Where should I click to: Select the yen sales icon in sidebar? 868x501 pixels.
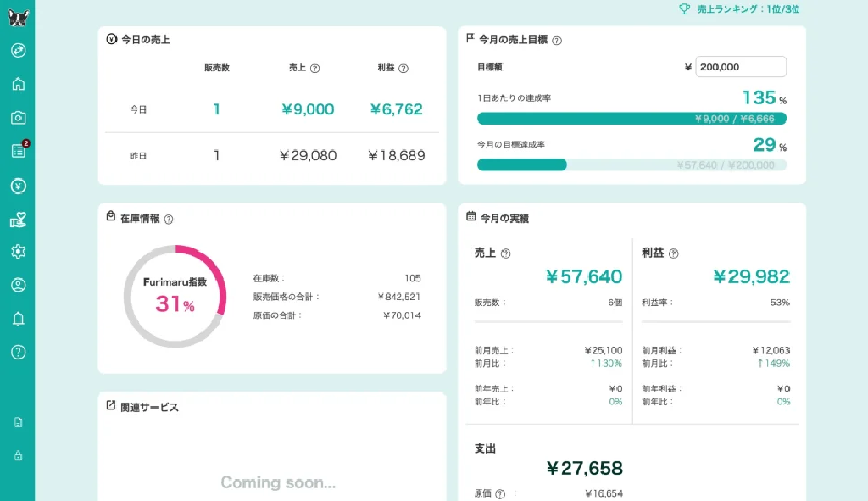[x=18, y=186]
